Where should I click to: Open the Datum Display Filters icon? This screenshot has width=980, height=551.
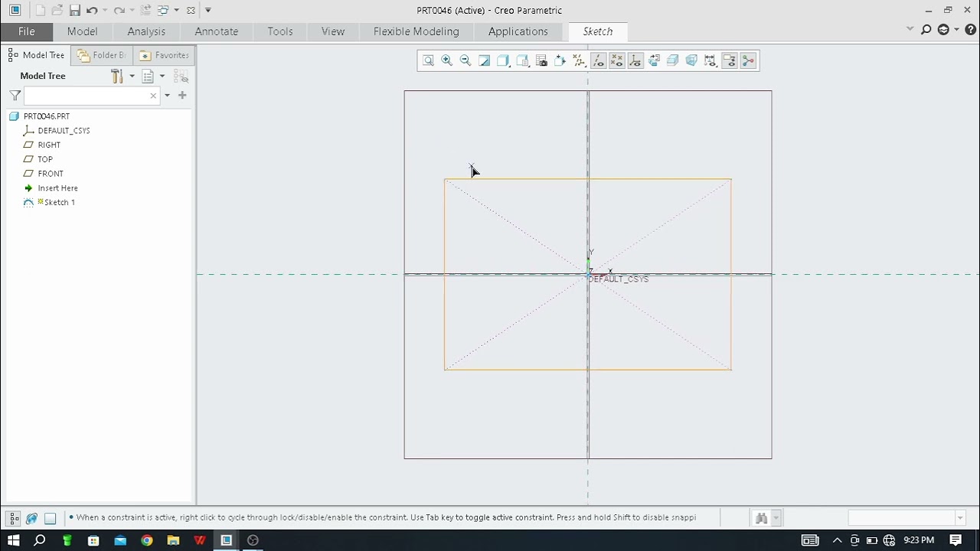point(579,60)
